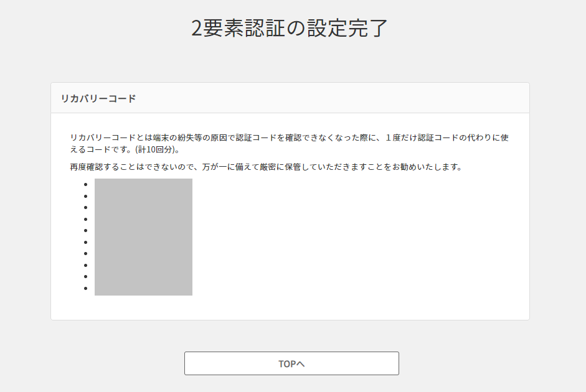Viewport: 586px width, 392px height.
Task: Click the TOPへ button label text
Action: [x=291, y=363]
